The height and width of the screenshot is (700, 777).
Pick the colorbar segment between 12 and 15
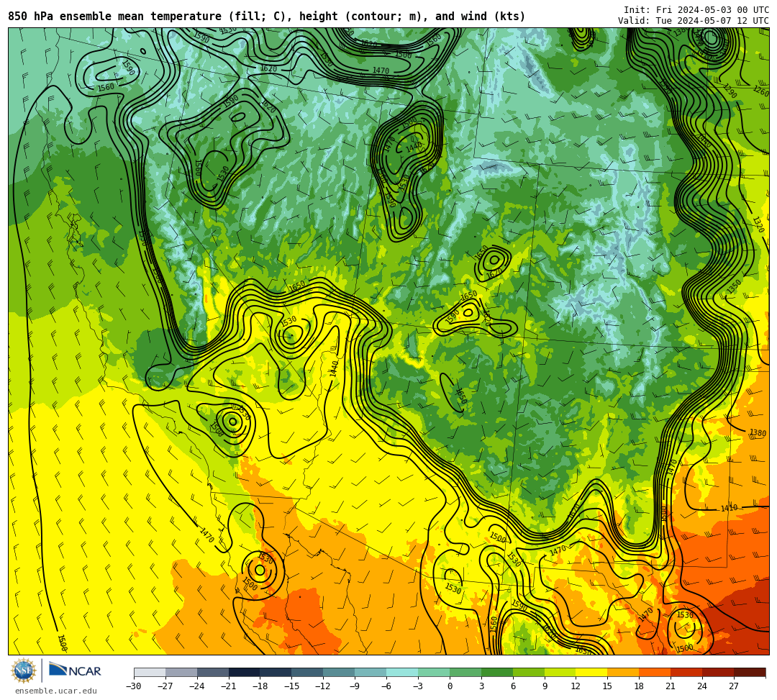[591, 672]
